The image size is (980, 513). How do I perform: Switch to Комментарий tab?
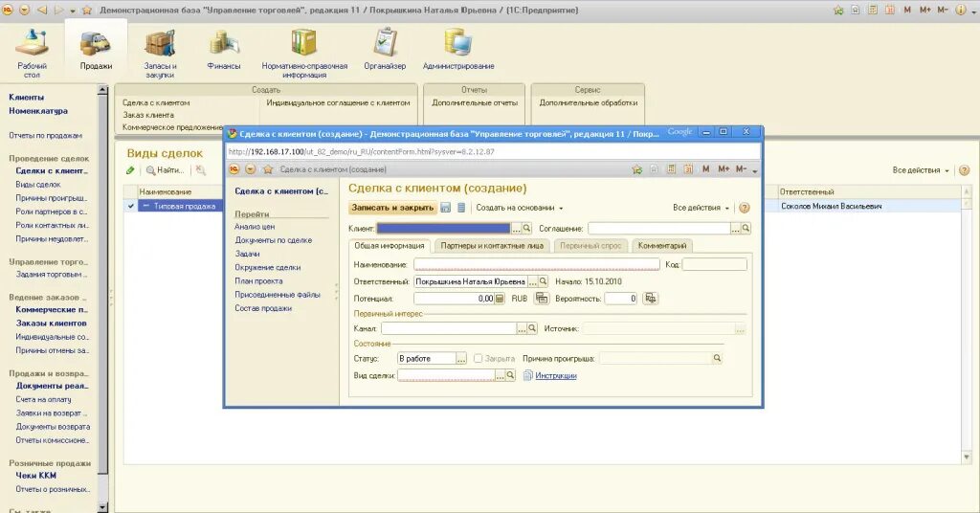coord(662,246)
